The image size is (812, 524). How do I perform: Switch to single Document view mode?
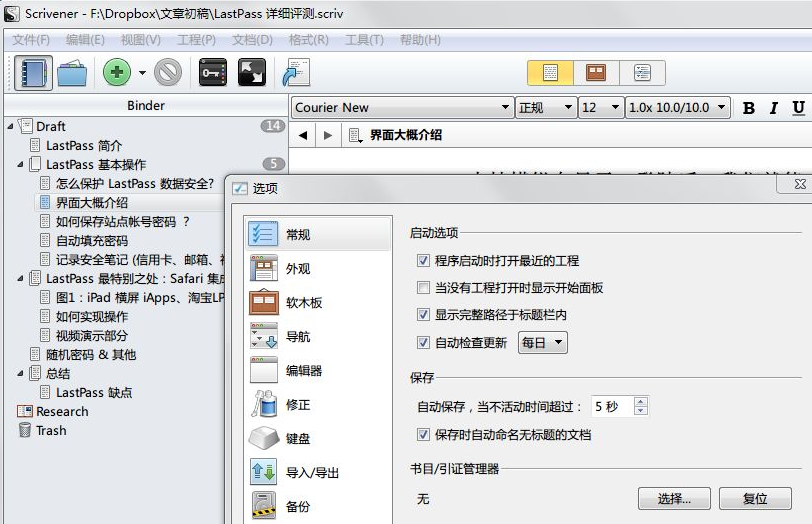[550, 72]
